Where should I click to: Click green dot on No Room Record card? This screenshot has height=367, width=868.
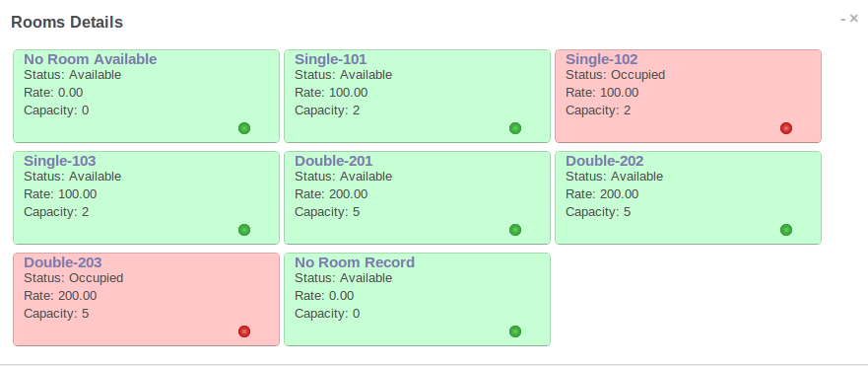(x=515, y=330)
